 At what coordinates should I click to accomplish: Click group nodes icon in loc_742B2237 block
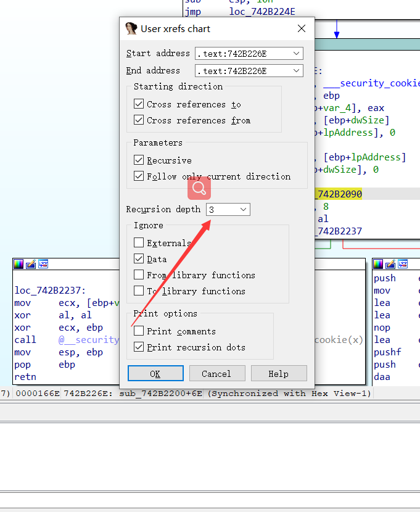(43, 264)
